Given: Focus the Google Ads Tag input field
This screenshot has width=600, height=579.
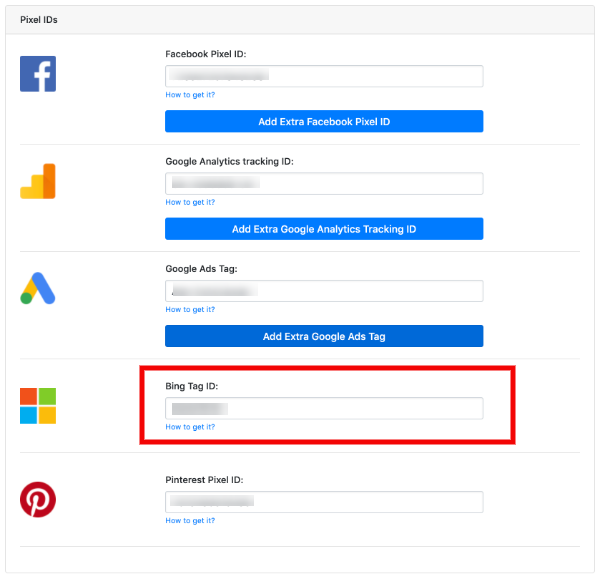Looking at the screenshot, I should (x=324, y=291).
